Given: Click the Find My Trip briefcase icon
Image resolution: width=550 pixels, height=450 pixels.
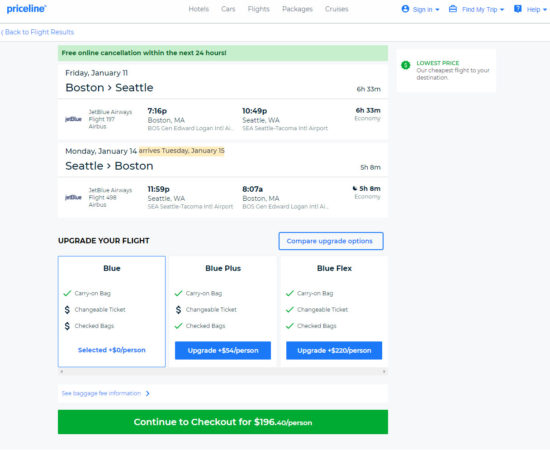Looking at the screenshot, I should pyautogui.click(x=453, y=9).
